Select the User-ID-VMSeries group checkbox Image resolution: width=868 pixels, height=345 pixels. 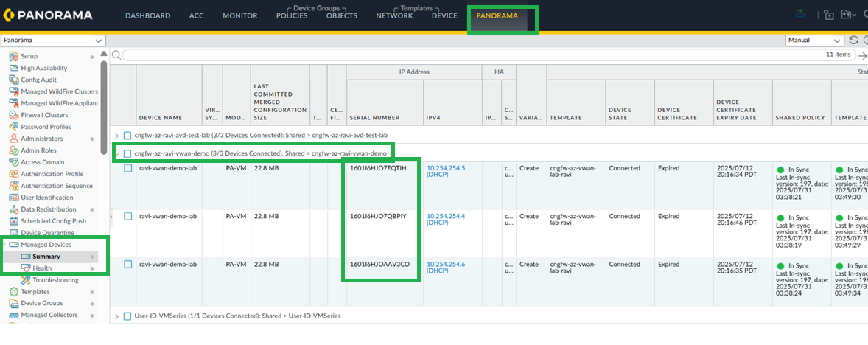[x=127, y=316]
